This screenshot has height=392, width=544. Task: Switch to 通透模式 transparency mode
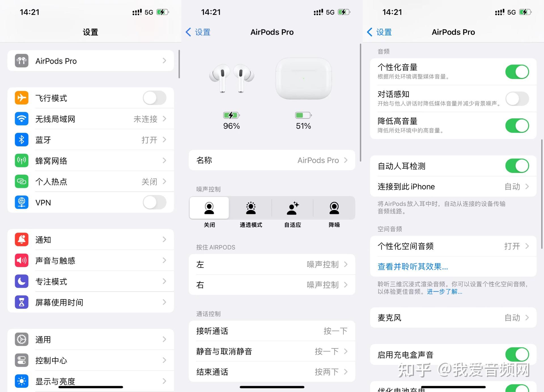251,208
